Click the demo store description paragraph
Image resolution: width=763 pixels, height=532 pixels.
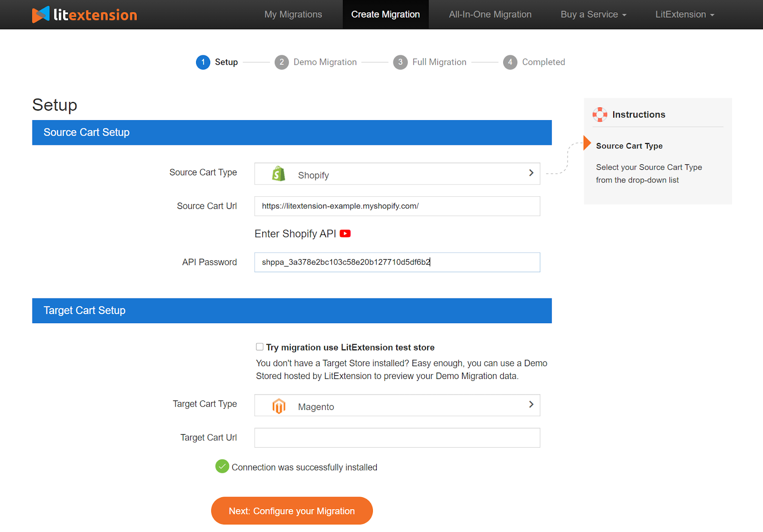tap(402, 369)
